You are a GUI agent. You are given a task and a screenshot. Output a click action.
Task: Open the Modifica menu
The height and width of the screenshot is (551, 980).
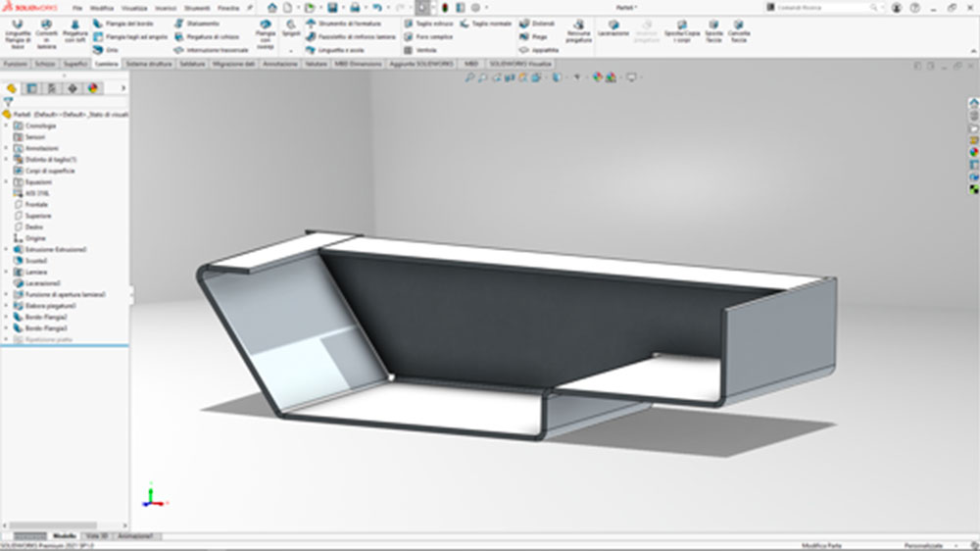(x=102, y=8)
